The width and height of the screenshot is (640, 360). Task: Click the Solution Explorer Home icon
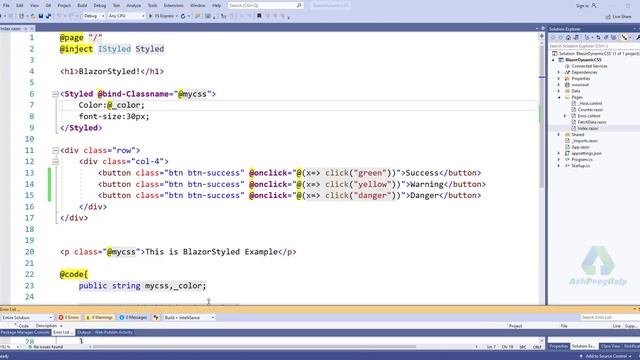click(x=568, y=37)
